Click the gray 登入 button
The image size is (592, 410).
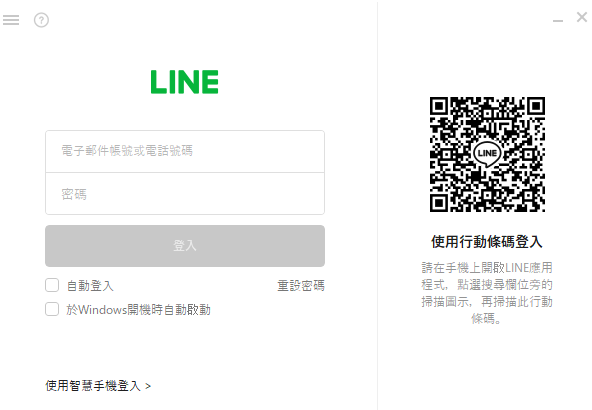185,246
